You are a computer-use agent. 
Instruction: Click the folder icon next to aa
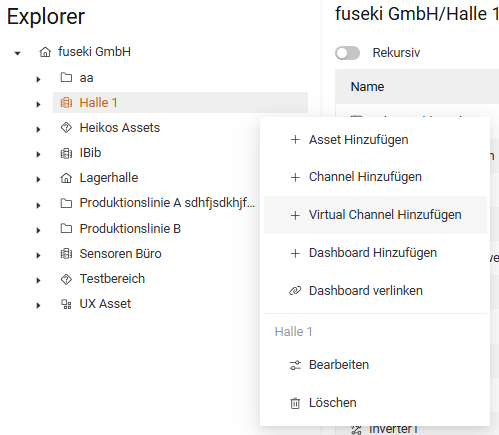[x=66, y=77]
